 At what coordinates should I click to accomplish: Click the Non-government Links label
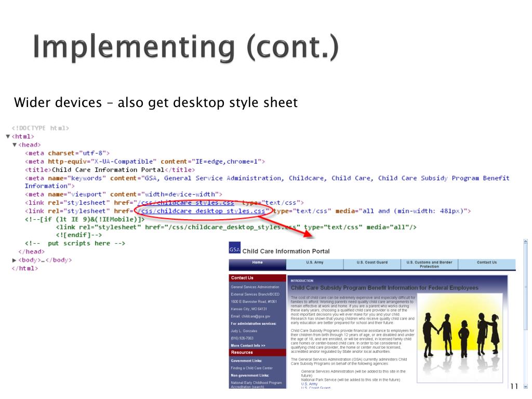[x=250, y=376]
